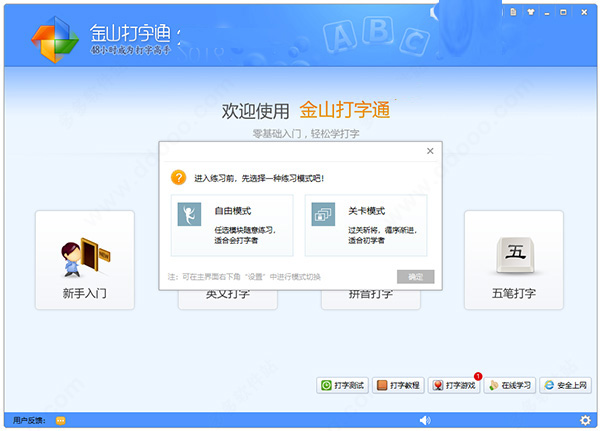Click the level mode stacked windows icon
The height and width of the screenshot is (431, 600).
click(323, 214)
